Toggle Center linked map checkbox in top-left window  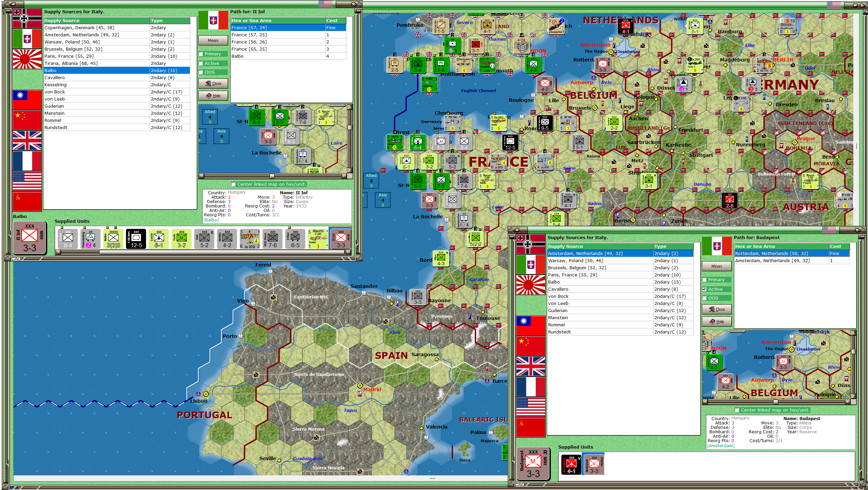(233, 184)
